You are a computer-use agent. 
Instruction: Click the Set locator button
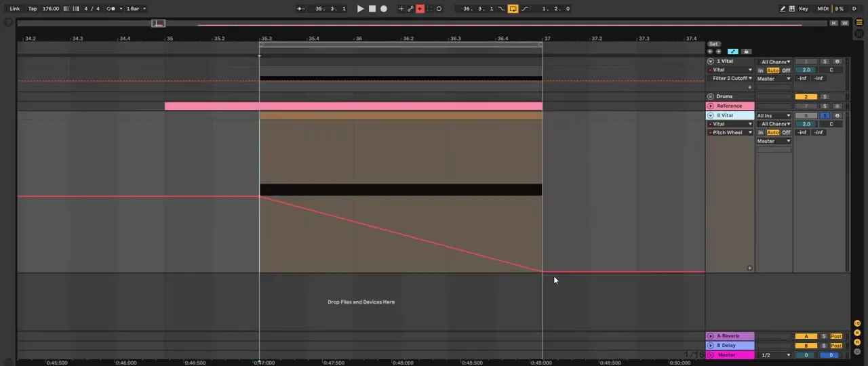click(713, 44)
